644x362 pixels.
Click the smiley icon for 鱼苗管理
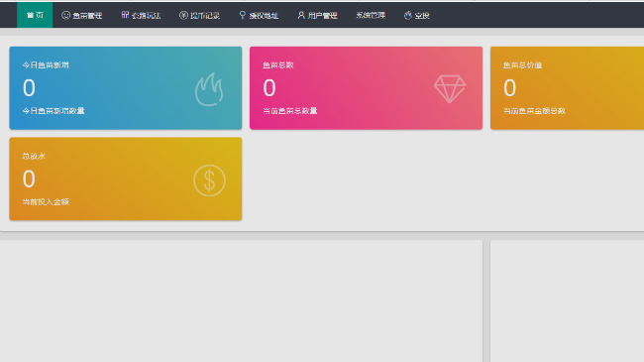[65, 15]
